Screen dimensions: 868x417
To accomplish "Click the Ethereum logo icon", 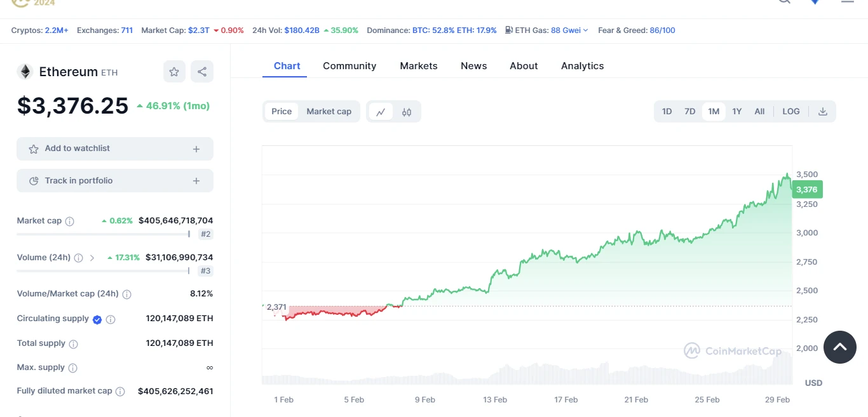I will tap(25, 72).
